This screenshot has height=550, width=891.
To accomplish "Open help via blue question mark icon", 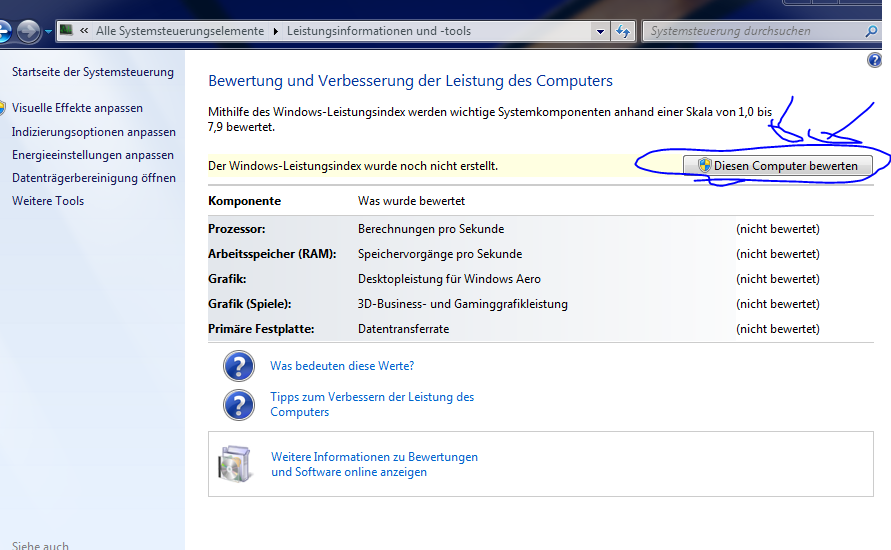I will 874,60.
